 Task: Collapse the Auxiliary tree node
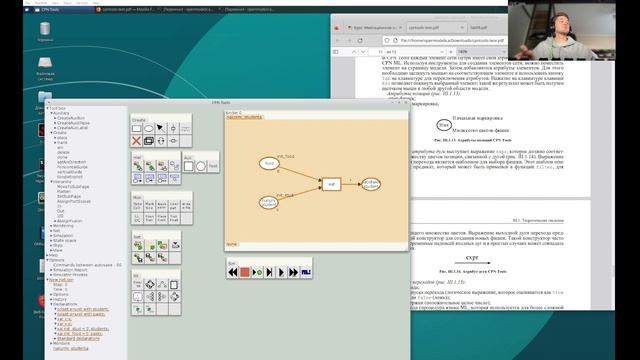pyautogui.click(x=51, y=113)
